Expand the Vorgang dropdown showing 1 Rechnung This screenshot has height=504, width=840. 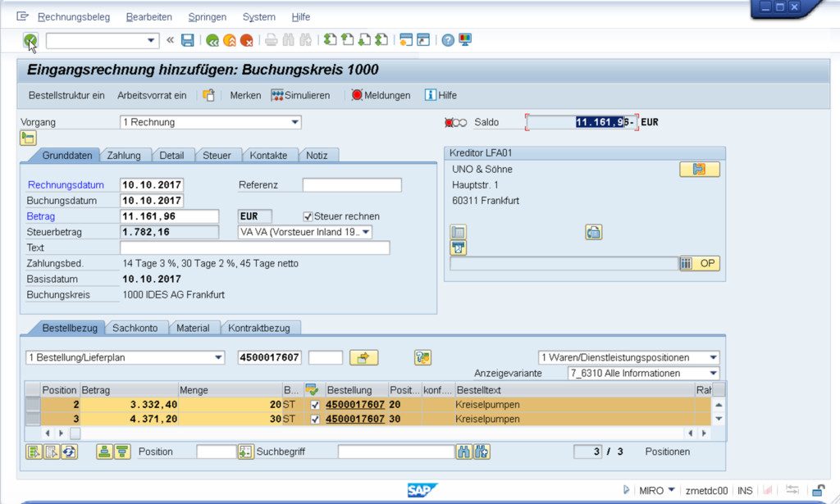(x=295, y=123)
